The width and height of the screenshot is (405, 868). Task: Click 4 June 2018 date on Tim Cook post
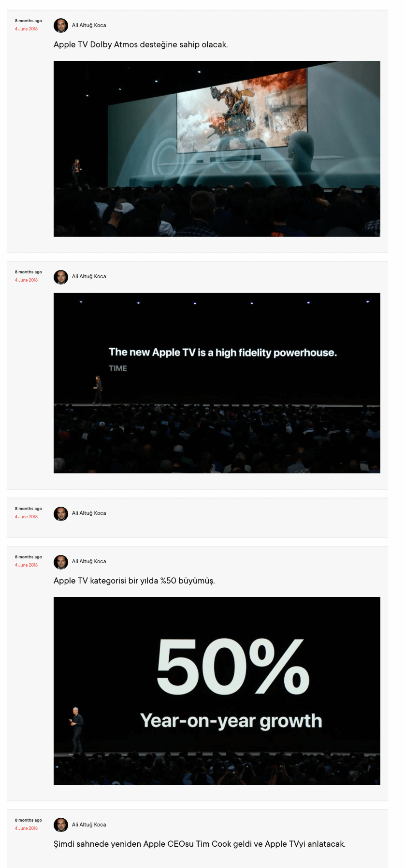[26, 828]
